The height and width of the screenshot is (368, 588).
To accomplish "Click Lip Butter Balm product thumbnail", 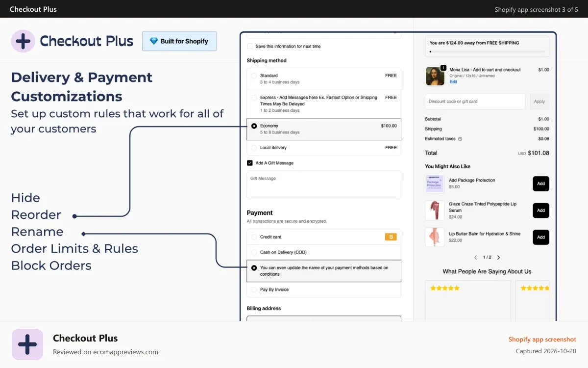I will click(x=435, y=237).
